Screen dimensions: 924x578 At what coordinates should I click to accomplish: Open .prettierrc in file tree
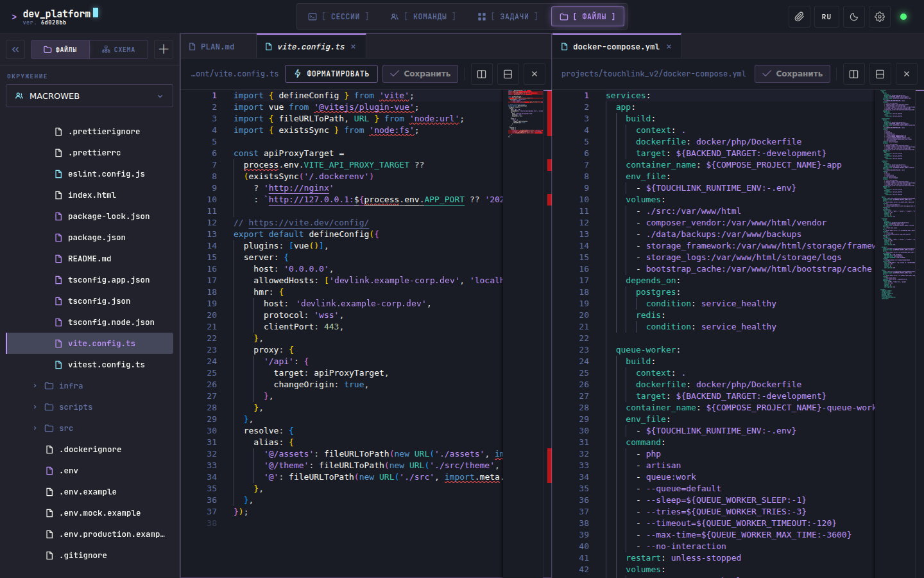pyautogui.click(x=90, y=153)
